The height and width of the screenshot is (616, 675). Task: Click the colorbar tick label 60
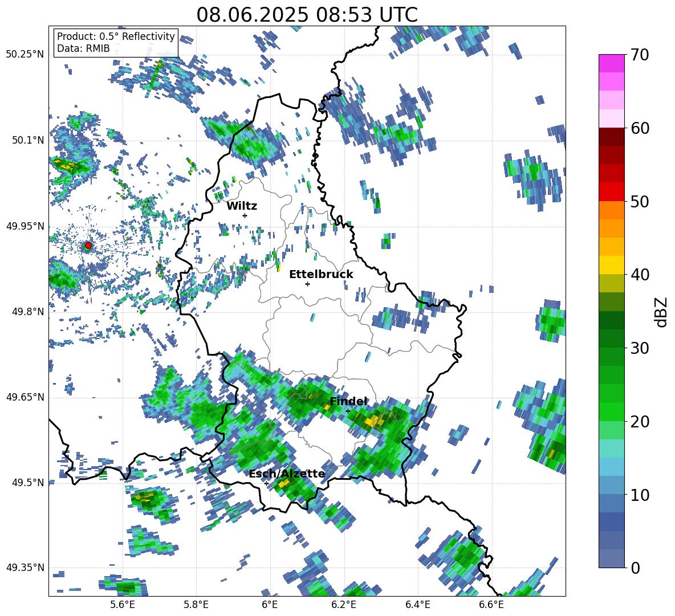click(x=640, y=128)
